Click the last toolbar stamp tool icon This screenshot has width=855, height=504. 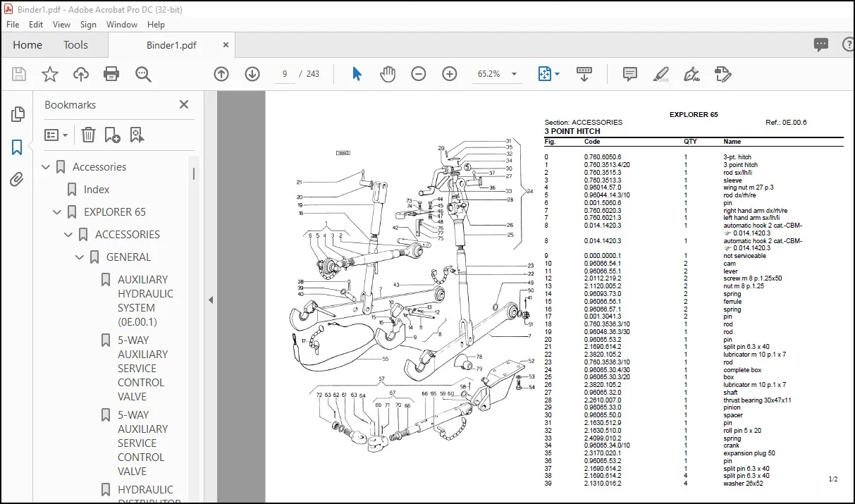point(722,74)
